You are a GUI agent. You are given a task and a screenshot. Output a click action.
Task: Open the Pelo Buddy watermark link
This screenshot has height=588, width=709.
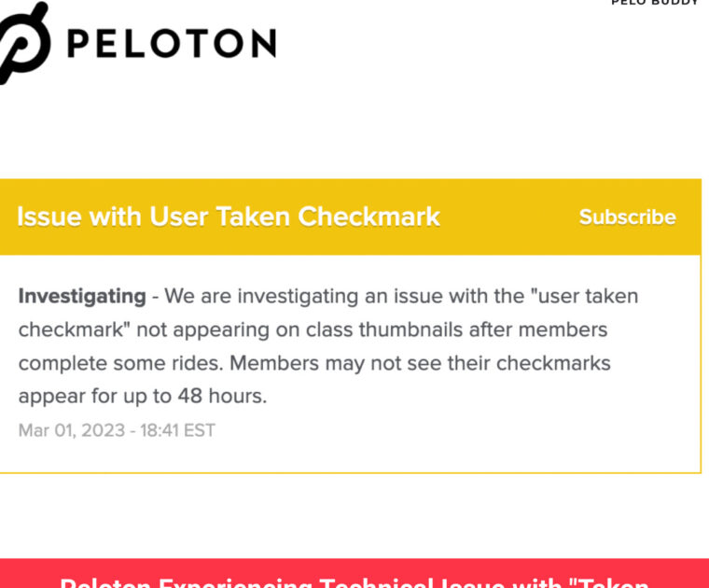[654, 4]
